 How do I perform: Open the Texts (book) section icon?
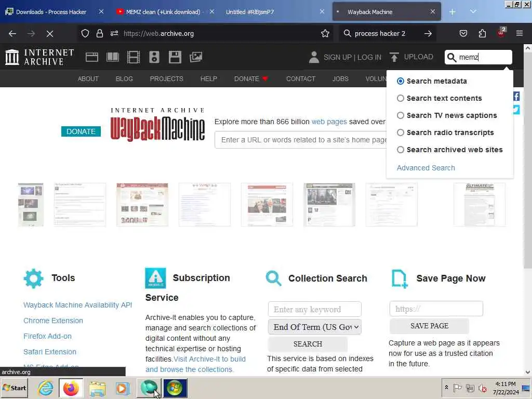[113, 57]
